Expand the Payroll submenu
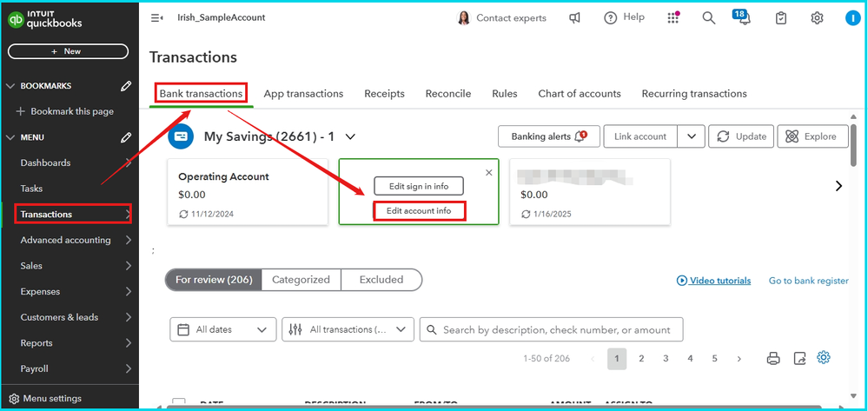 [x=128, y=369]
